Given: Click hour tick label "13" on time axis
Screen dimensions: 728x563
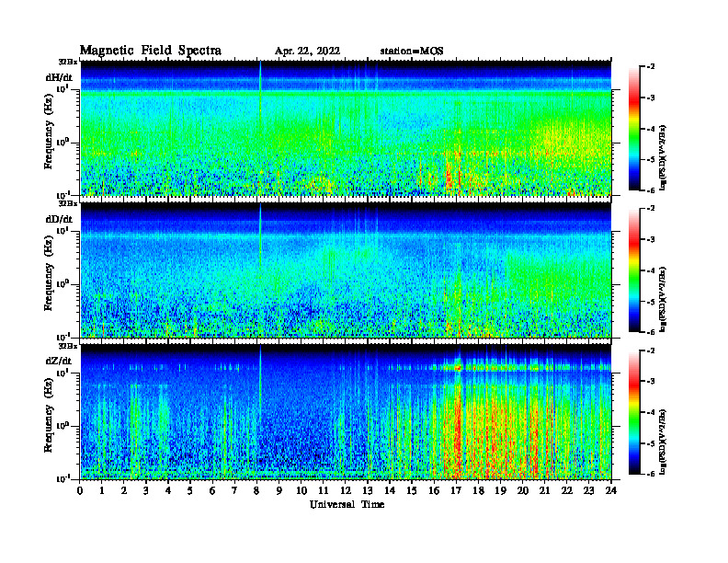Looking at the screenshot, I should [x=368, y=490].
